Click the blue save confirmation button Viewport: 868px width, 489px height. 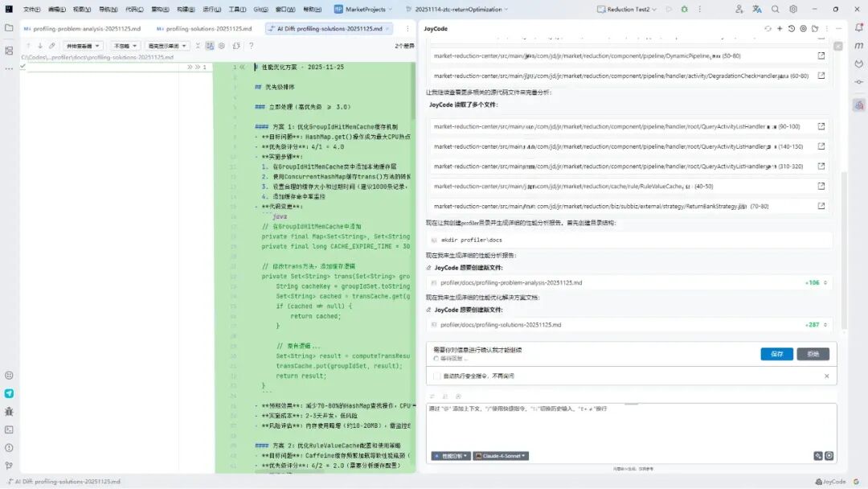point(776,354)
